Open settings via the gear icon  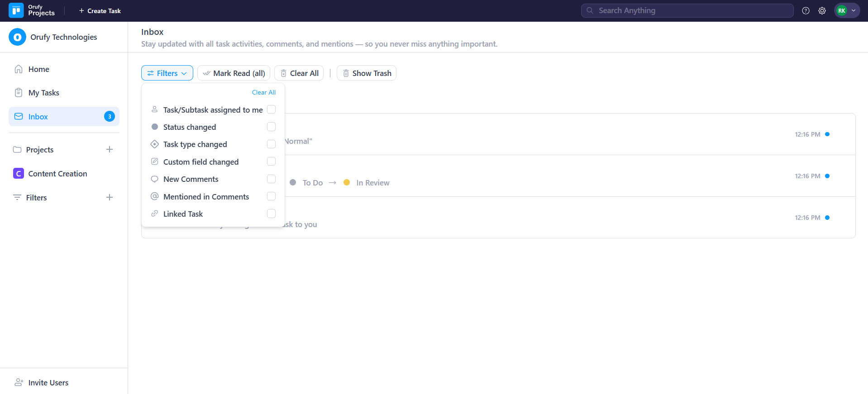coord(822,11)
